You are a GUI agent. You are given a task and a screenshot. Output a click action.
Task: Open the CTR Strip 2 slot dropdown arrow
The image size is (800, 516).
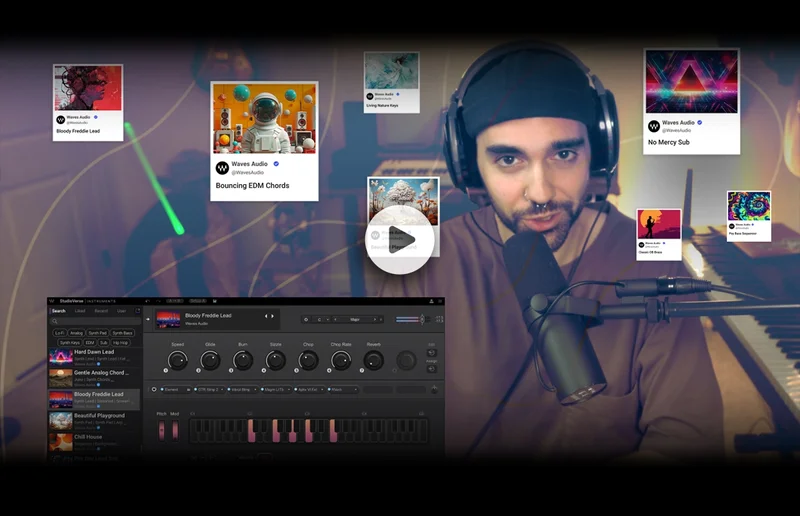point(222,389)
